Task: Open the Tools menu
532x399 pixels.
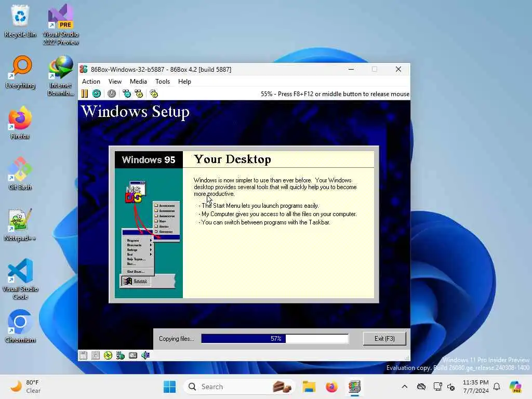Action: click(x=163, y=82)
